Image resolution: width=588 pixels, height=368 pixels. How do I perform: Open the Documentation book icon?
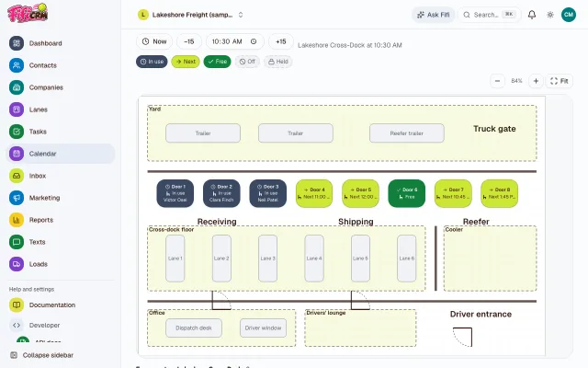17,305
